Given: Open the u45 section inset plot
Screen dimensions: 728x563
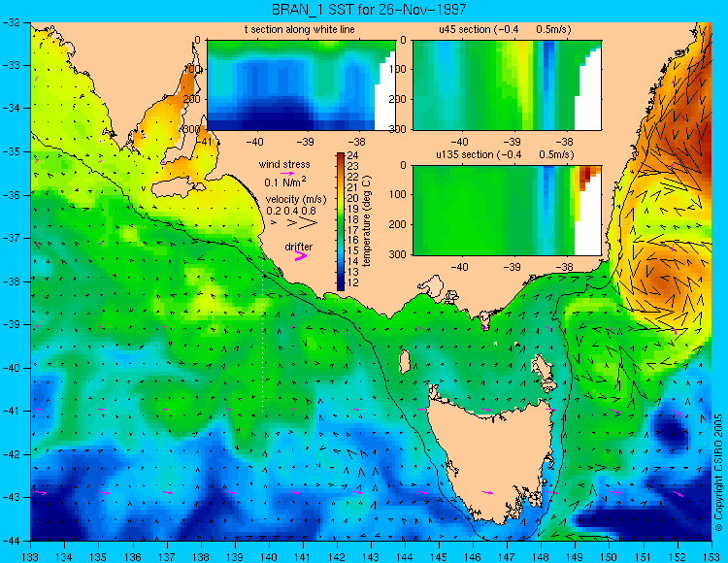Looking at the screenshot, I should 507,85.
